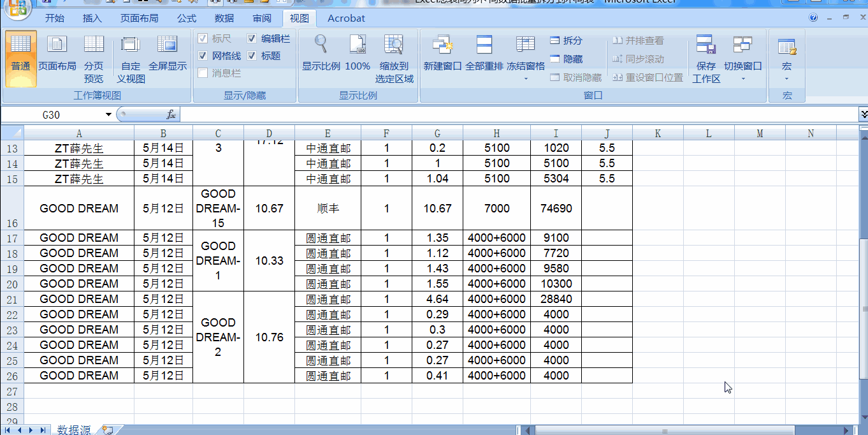This screenshot has height=435, width=868.
Task: Click 100% to reset zoom level
Action: pos(358,54)
